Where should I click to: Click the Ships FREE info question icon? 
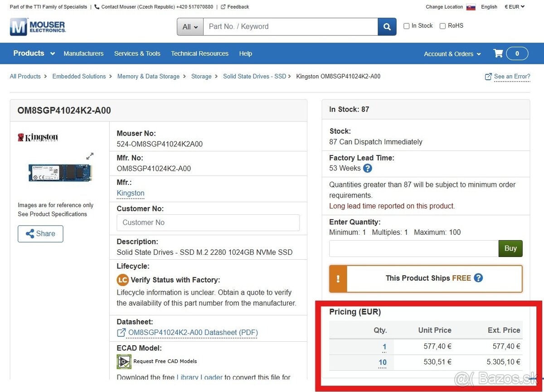tap(478, 278)
